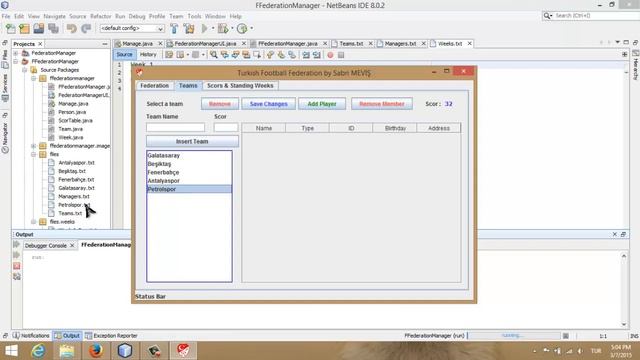Click the Stop Macro Recording square icon
The height and width of the screenshot is (360, 640).
[x=341, y=55]
